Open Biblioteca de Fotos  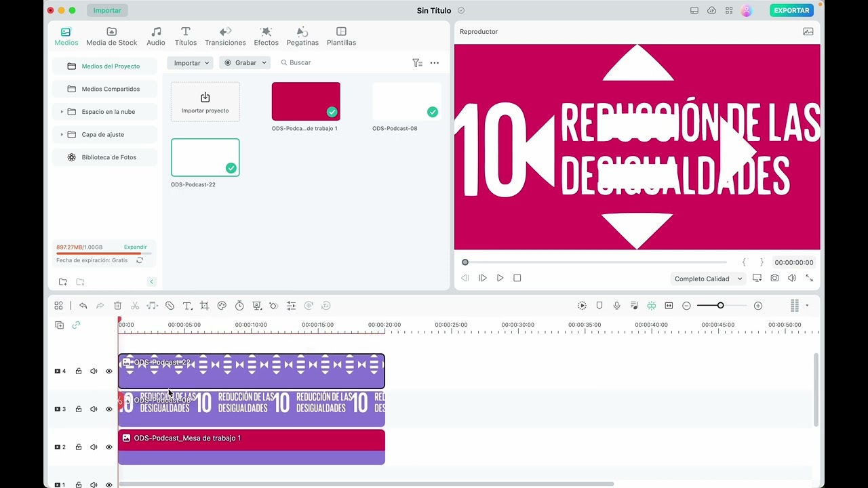(x=105, y=157)
